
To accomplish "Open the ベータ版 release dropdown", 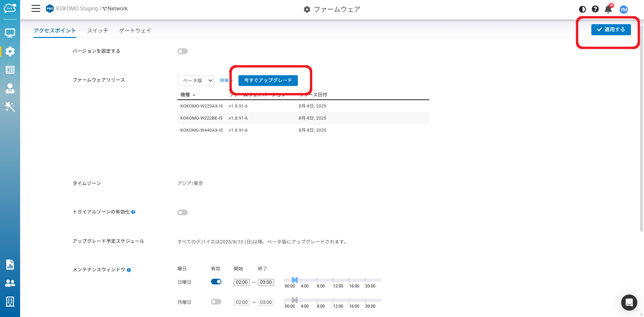I will pos(196,81).
